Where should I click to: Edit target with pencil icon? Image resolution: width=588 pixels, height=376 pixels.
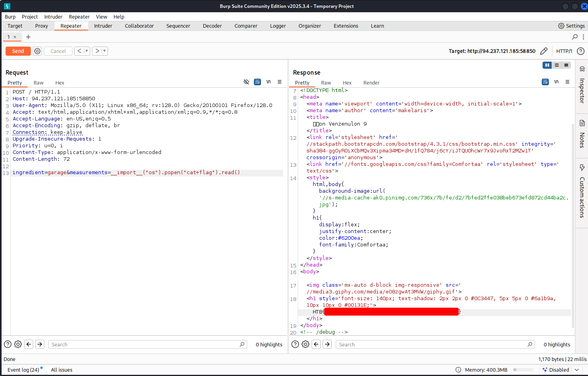click(x=544, y=51)
